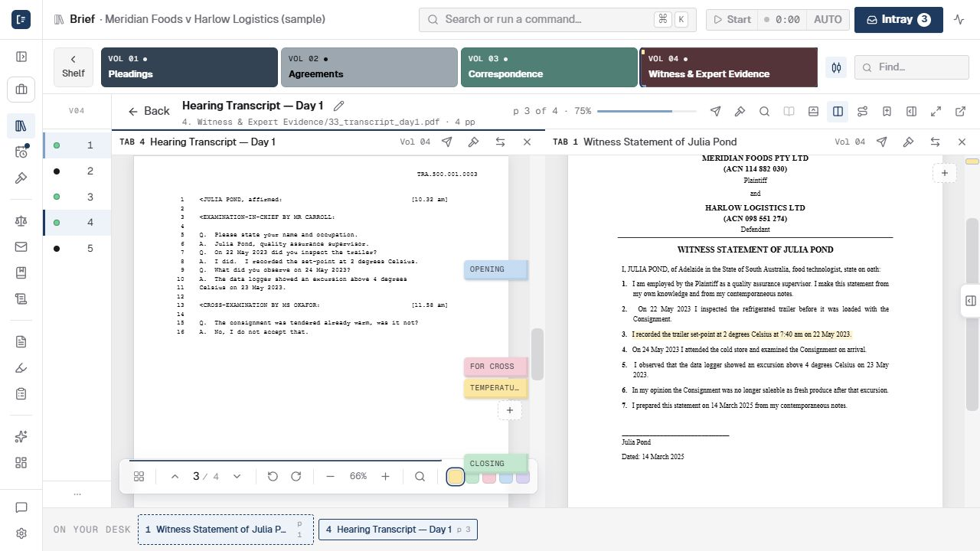Screen dimensions: 980x551
Task: Open Hearing Transcript — Day 1 desk item
Action: [398, 530]
